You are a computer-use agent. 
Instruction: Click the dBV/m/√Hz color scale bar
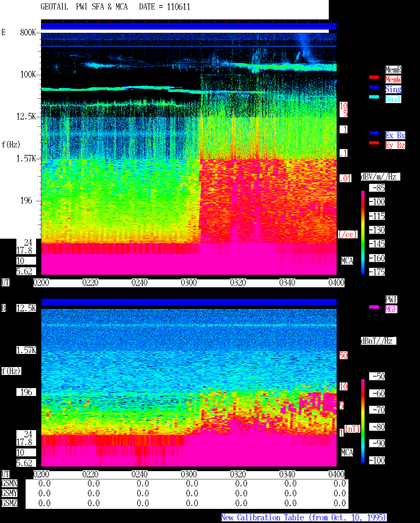point(363,232)
